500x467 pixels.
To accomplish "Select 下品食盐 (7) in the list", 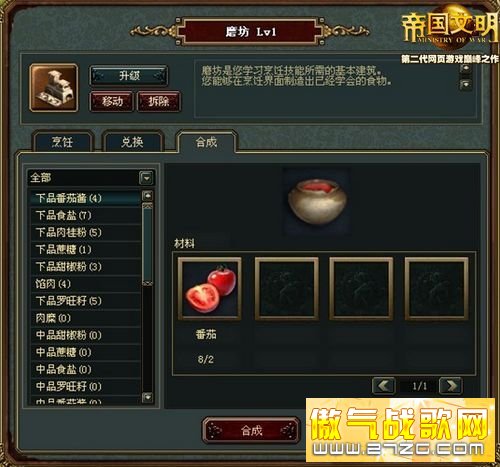I will [x=85, y=215].
